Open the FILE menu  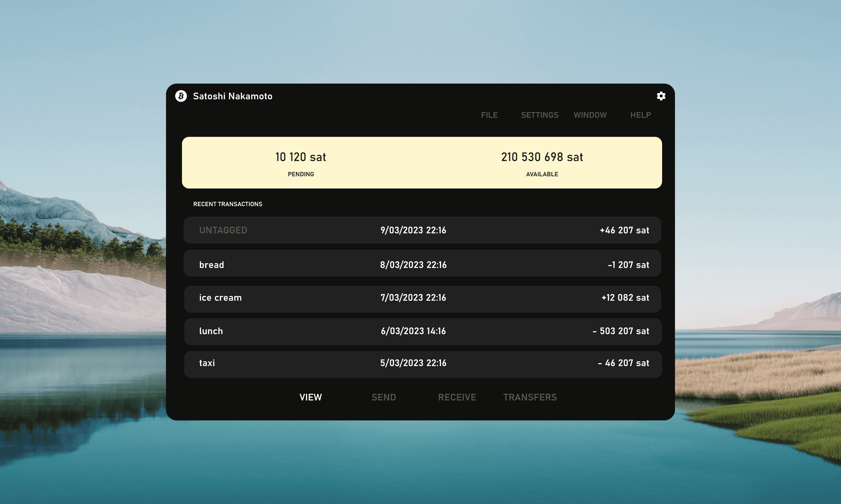point(489,115)
